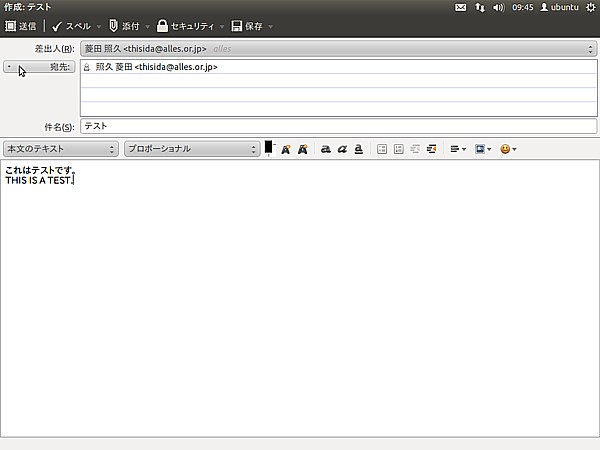Viewport: 600px width, 450px height.
Task: Click the indent icon
Action: [x=432, y=149]
